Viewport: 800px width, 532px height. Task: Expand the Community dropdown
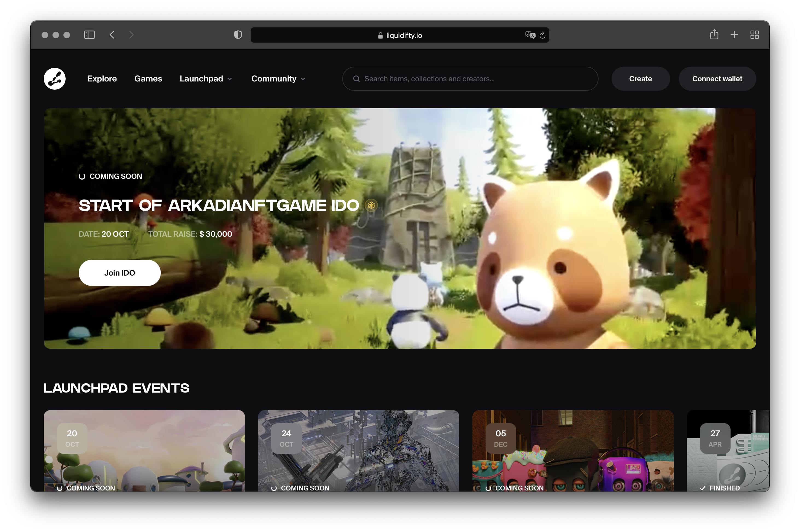coord(278,79)
